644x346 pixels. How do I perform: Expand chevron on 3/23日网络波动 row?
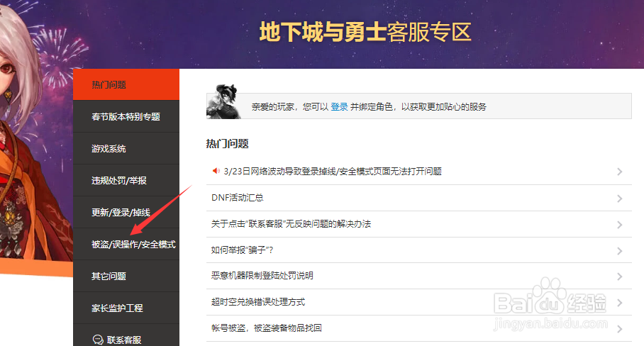(x=619, y=172)
